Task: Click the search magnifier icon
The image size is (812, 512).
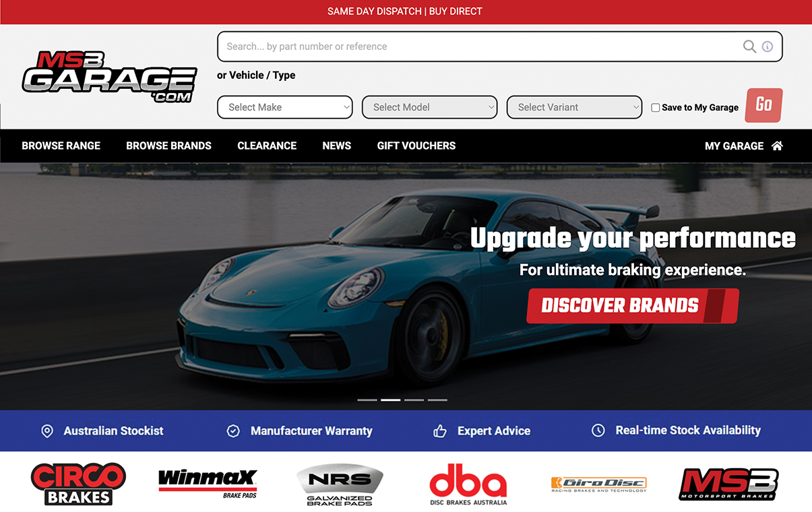Action: [749, 46]
